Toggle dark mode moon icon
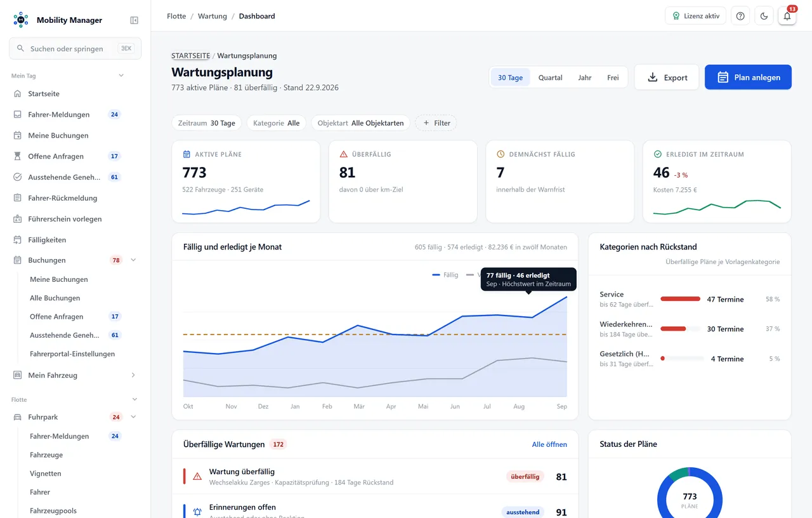812x518 pixels. click(764, 16)
